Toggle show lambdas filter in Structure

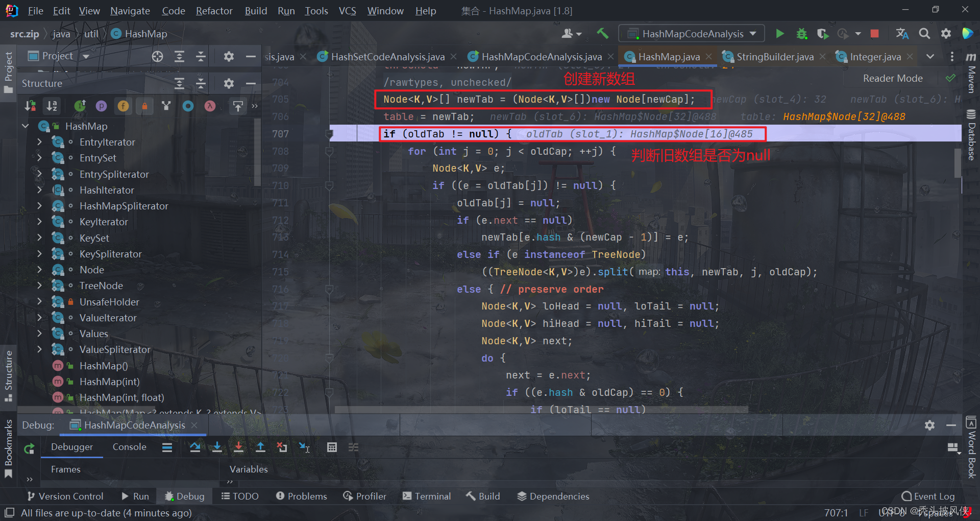[x=210, y=106]
